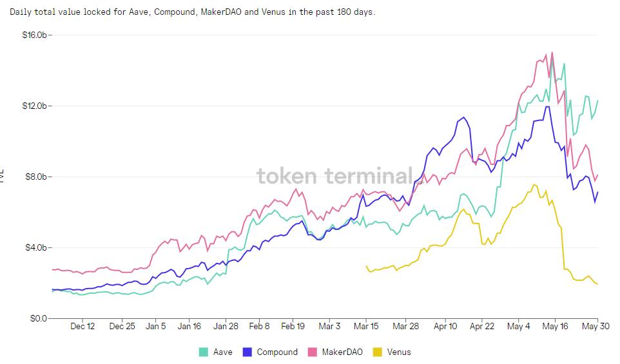Image resolution: width=620 pixels, height=364 pixels.
Task: Click the Compound blue legend swatch
Action: tap(247, 352)
